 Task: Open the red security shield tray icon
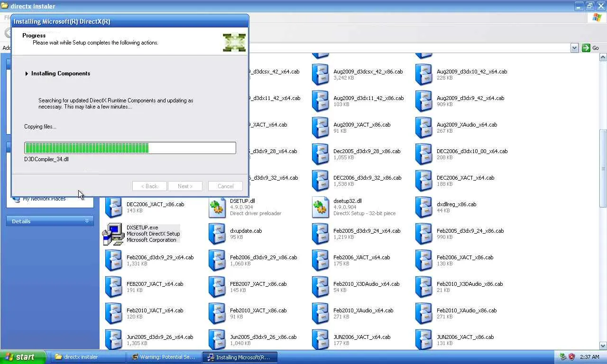[x=572, y=357]
